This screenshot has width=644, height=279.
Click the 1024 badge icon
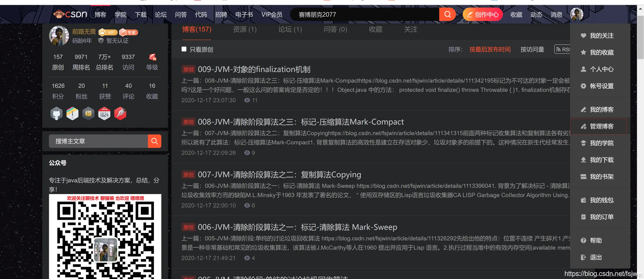104,113
